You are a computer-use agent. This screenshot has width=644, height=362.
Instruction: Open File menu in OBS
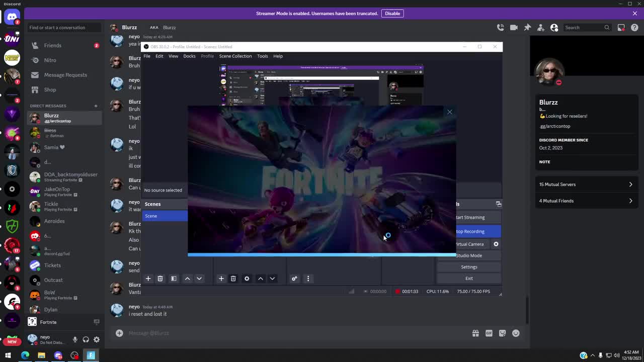tap(147, 56)
